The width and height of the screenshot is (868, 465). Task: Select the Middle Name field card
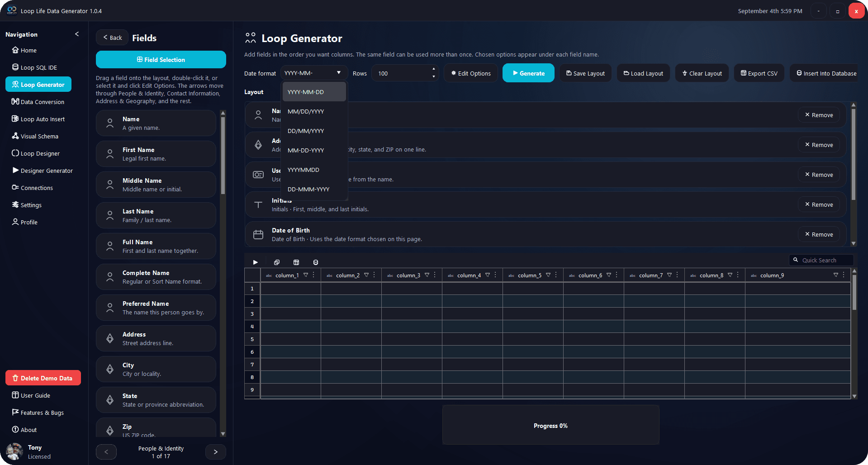(156, 185)
